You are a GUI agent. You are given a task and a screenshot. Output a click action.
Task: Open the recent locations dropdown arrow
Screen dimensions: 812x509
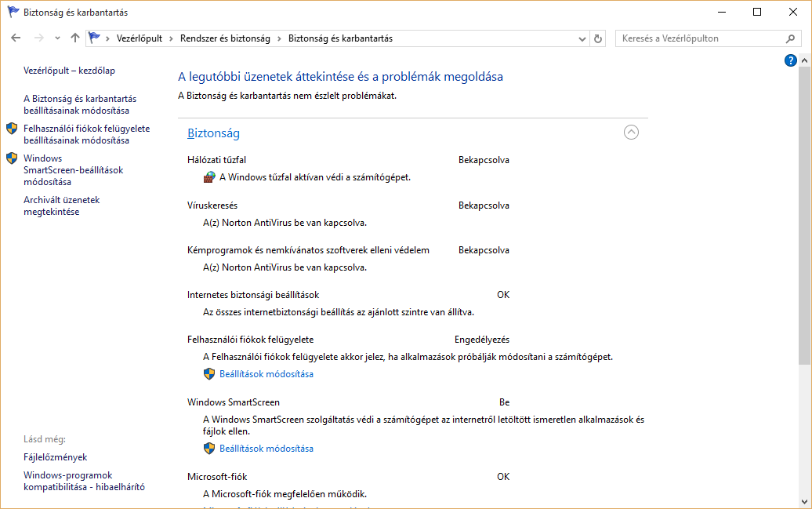tap(58, 38)
